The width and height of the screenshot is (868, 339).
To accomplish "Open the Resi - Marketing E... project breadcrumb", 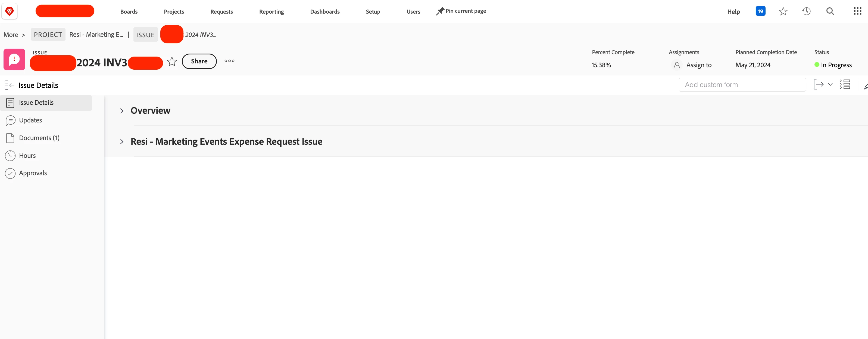I will tap(96, 35).
